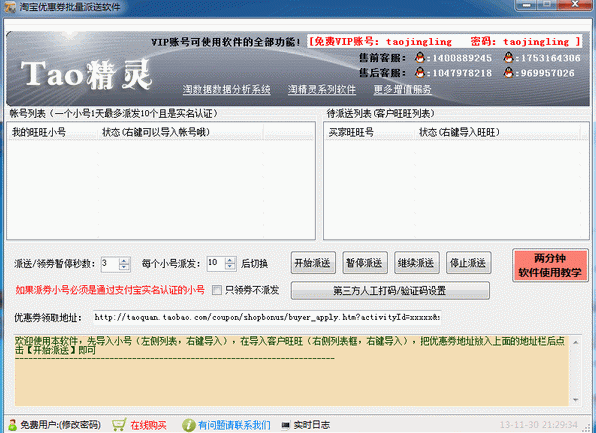
Task: Click the 停止派送 button
Action: [468, 263]
